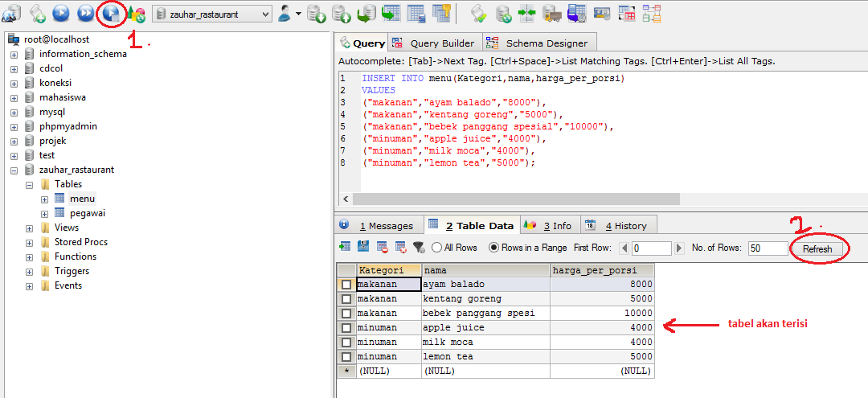This screenshot has height=398, width=868.
Task: Tick the checkbox for apple juice row
Action: click(x=346, y=328)
